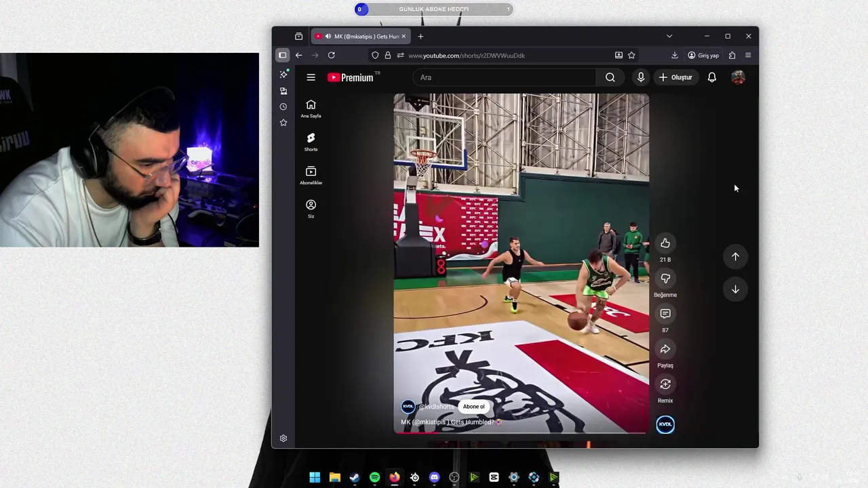The image size is (868, 488).
Task: Open the shield tracking protection icon
Action: [375, 56]
